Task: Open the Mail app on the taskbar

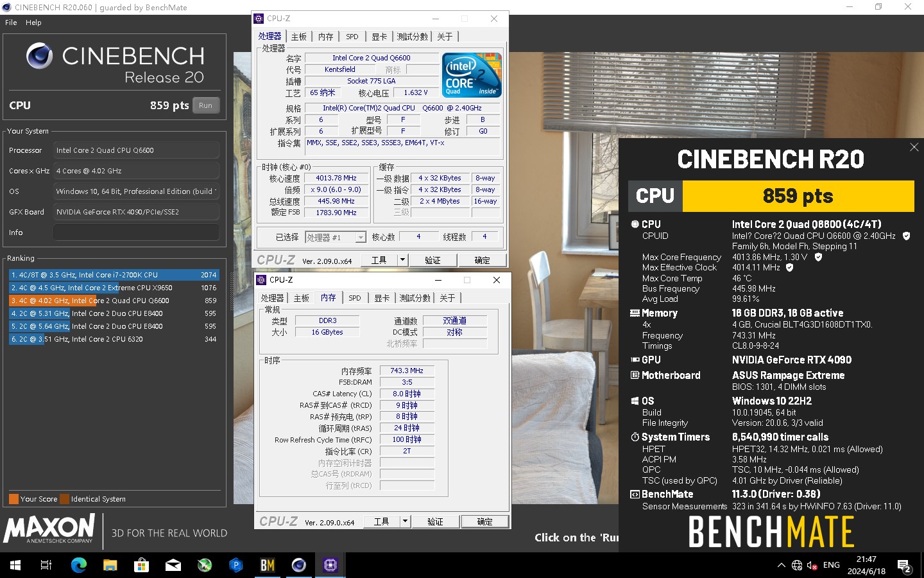Action: (x=173, y=565)
